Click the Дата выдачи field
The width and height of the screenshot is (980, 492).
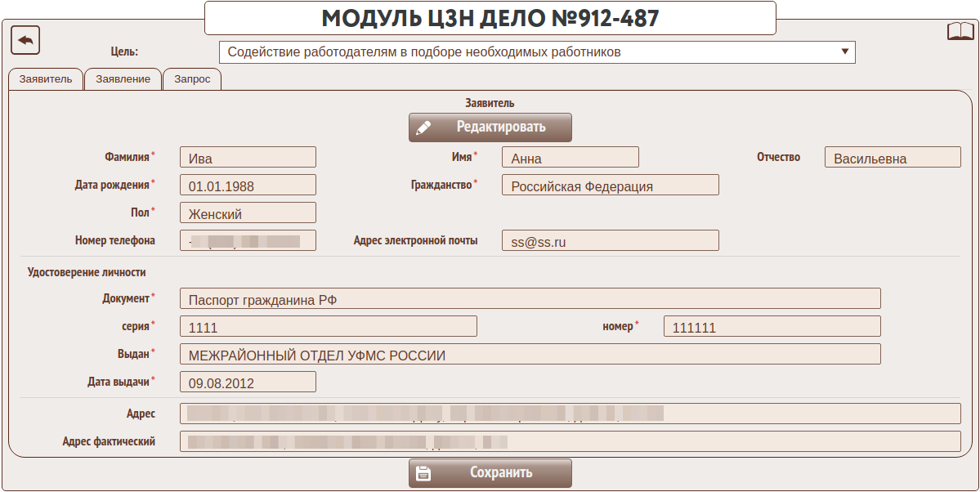[248, 382]
